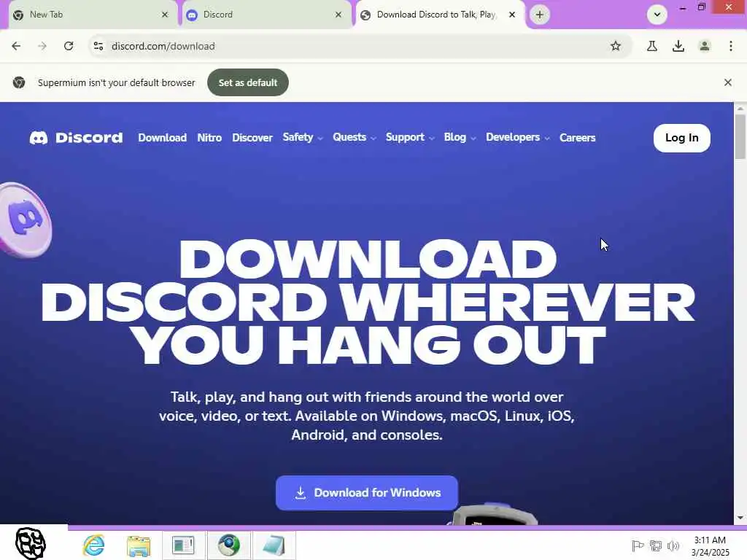
Task: Open the browser downloads icon
Action: tap(678, 46)
